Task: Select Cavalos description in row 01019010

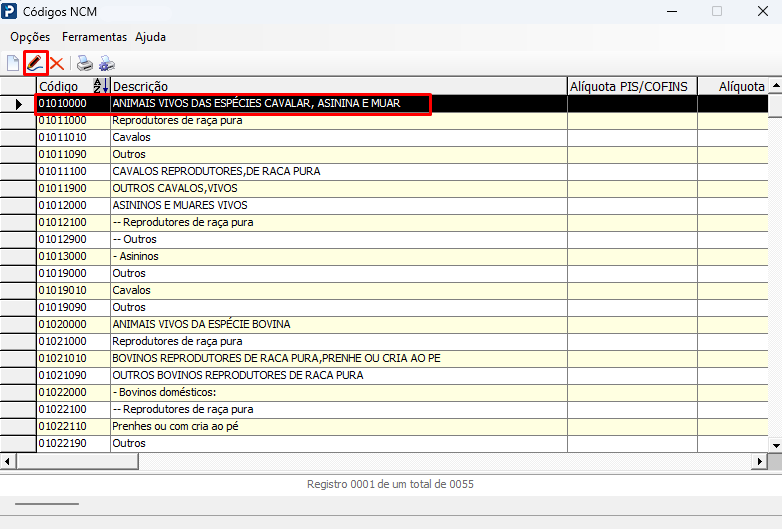Action: pyautogui.click(x=339, y=290)
